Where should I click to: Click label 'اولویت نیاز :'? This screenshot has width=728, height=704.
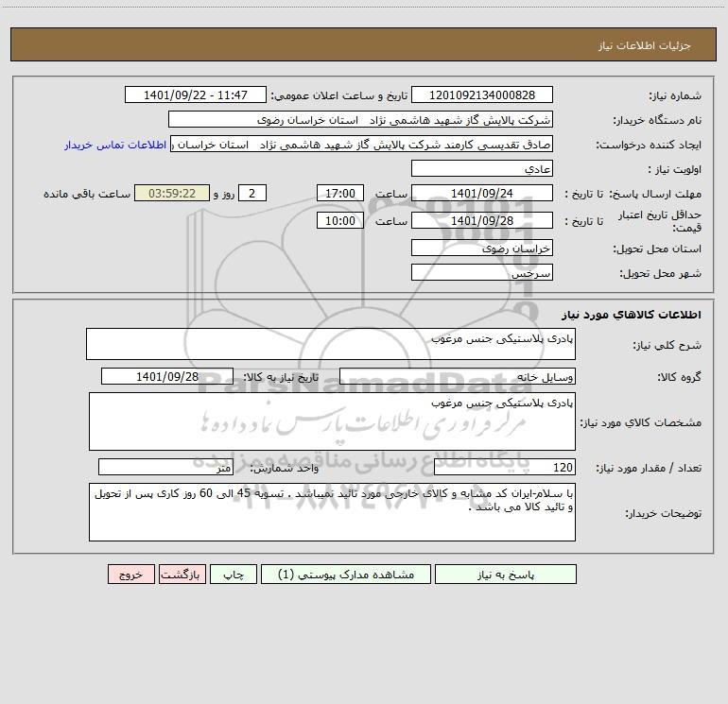coord(675,169)
